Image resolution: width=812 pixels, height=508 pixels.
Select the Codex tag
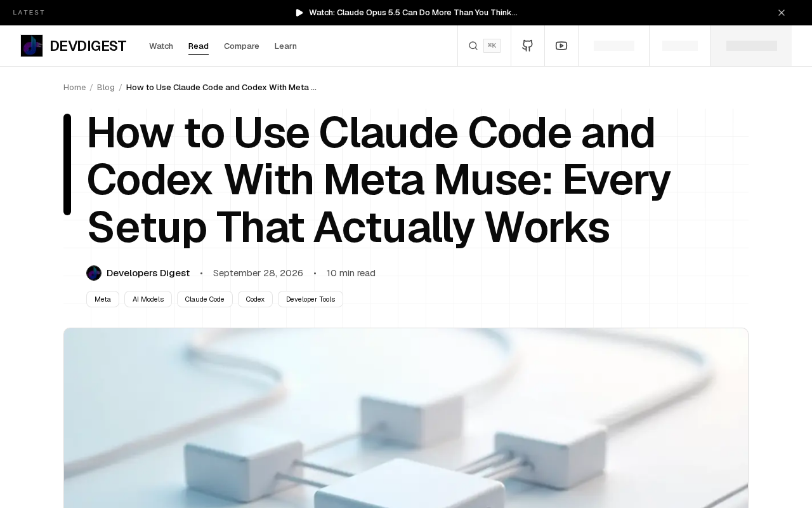255,299
